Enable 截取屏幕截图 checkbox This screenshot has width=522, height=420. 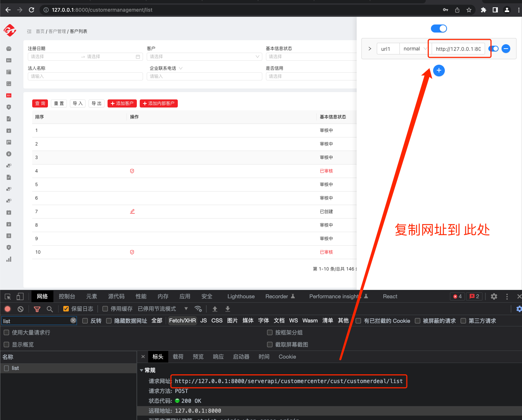pyautogui.click(x=270, y=345)
